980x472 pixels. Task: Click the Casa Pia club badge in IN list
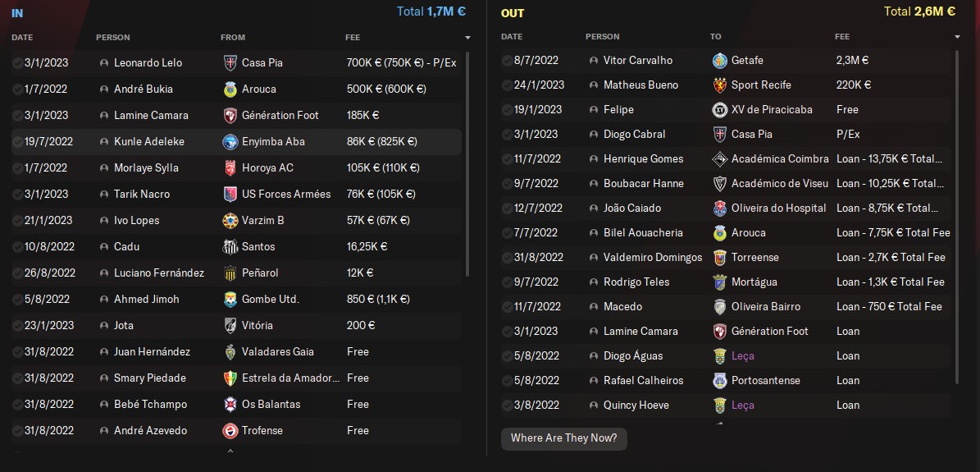230,63
